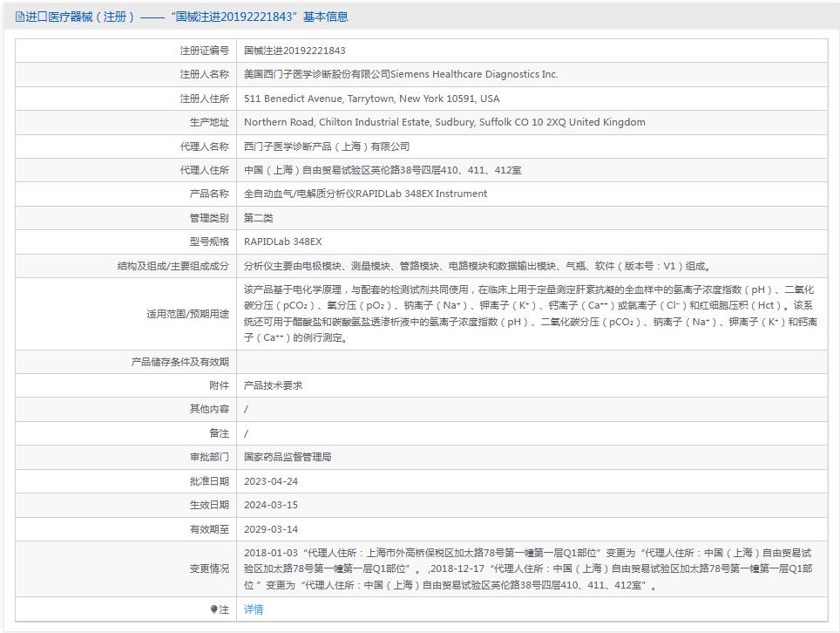Image resolution: width=840 pixels, height=633 pixels.
Task: Select the 分析仪主要由电极模块 composition text
Action: coord(478,266)
